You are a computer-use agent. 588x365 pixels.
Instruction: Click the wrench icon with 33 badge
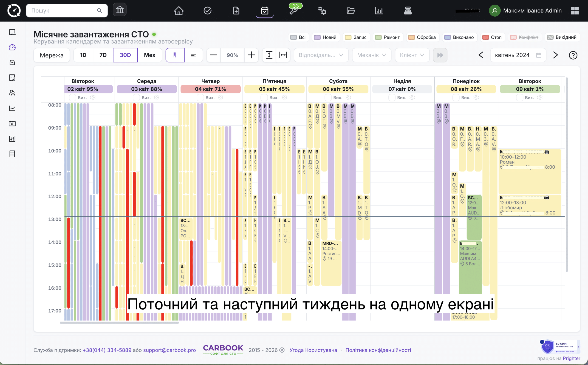point(294,11)
